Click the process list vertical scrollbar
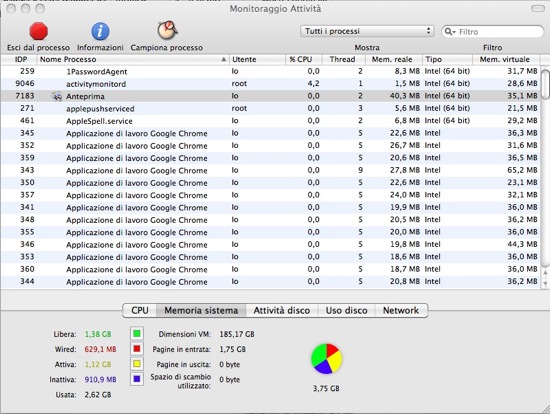This screenshot has height=414, width=550. tap(545, 175)
